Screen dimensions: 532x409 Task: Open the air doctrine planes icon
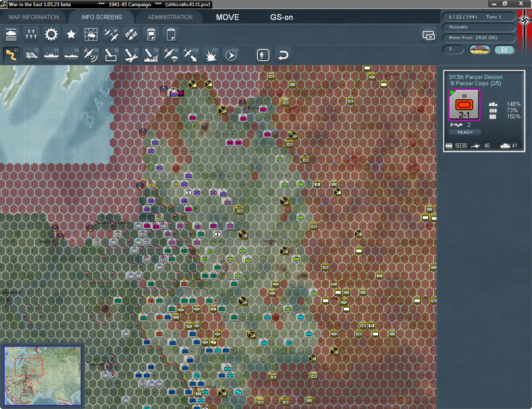pyautogui.click(x=111, y=34)
